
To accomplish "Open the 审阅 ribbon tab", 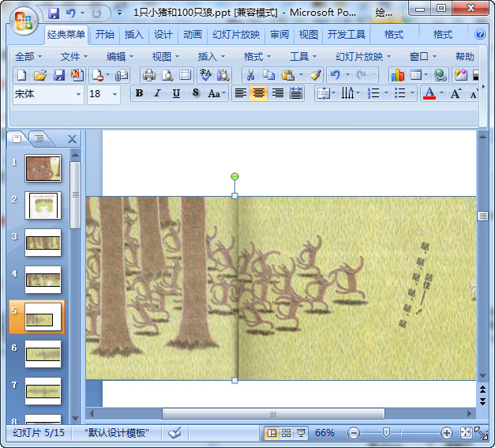I will point(279,34).
